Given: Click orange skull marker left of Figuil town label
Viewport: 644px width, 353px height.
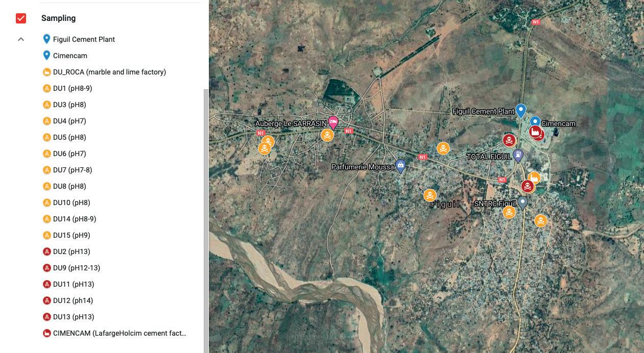Looking at the screenshot, I should 430,195.
